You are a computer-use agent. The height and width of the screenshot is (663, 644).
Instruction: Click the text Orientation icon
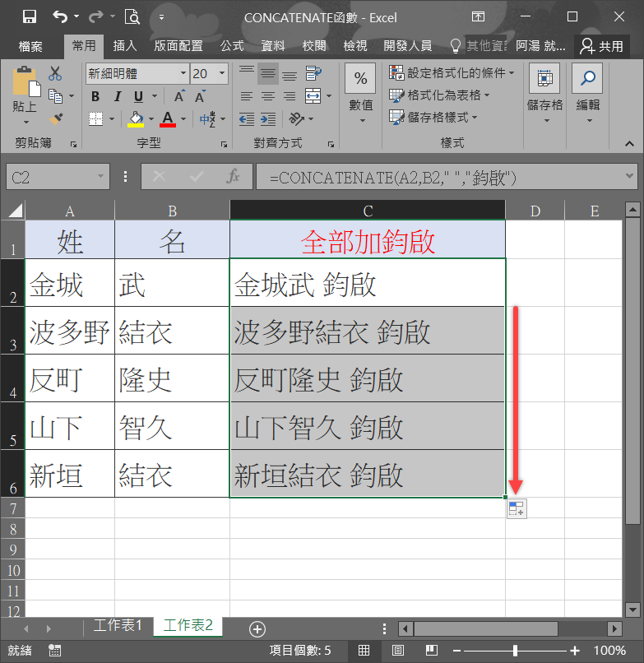coord(296,118)
